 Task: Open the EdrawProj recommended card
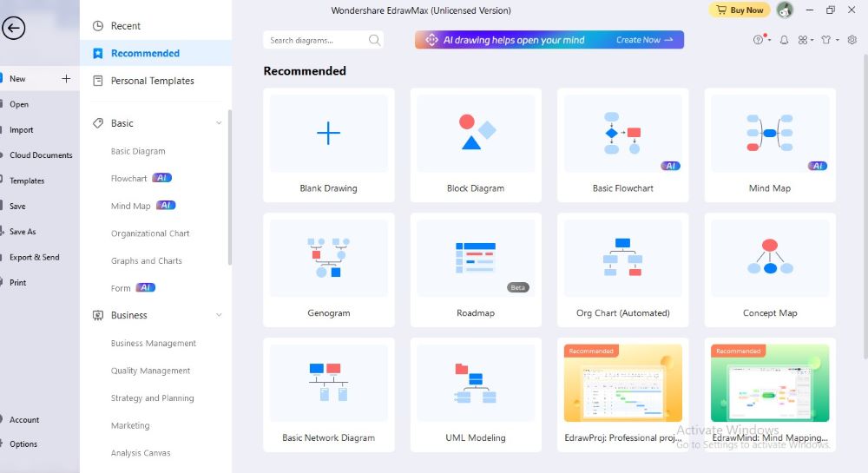pyautogui.click(x=622, y=395)
